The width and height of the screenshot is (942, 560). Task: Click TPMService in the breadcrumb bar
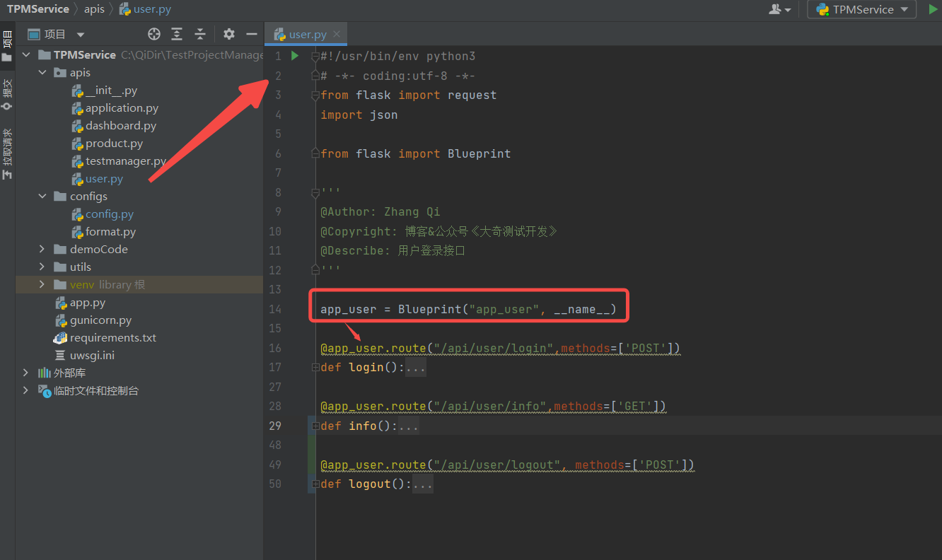pyautogui.click(x=38, y=9)
